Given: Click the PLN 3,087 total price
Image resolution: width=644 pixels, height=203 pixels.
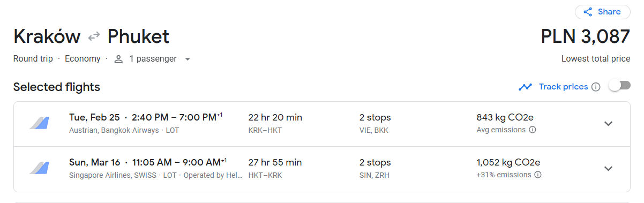Looking at the screenshot, I should [x=586, y=36].
